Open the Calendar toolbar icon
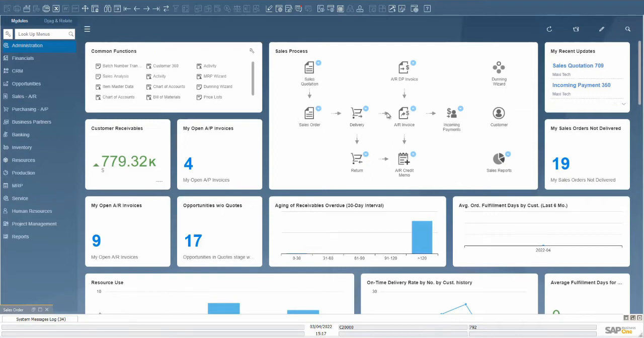The height and width of the screenshot is (338, 644). [x=341, y=9]
